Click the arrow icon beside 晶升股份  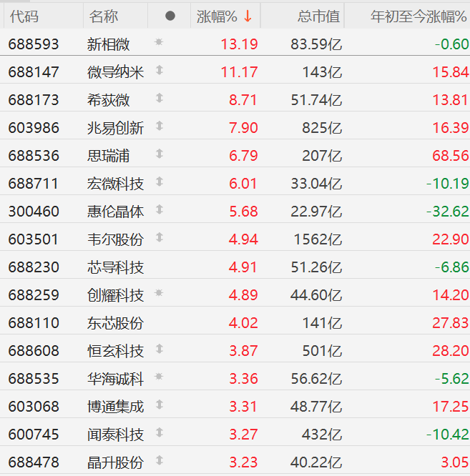[x=160, y=460]
